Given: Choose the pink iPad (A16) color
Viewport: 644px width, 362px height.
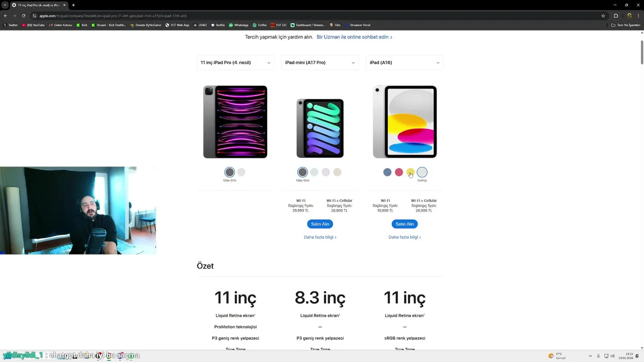Looking at the screenshot, I should coord(399,172).
